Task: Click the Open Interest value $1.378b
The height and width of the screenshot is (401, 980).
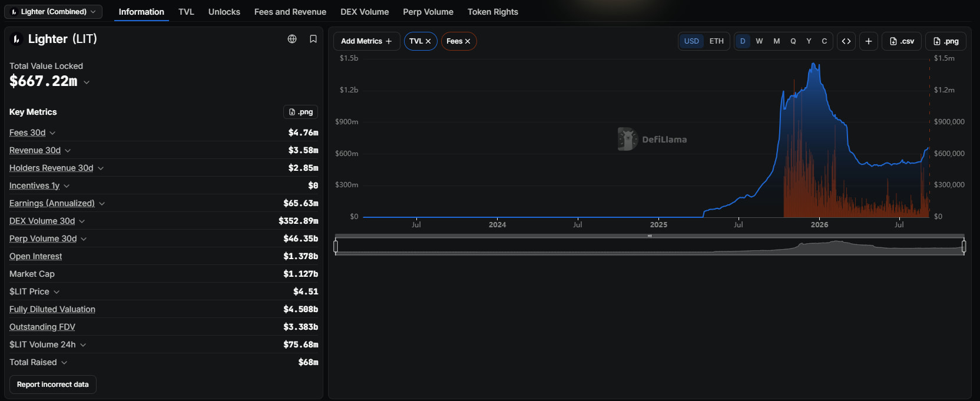Action: [301, 256]
